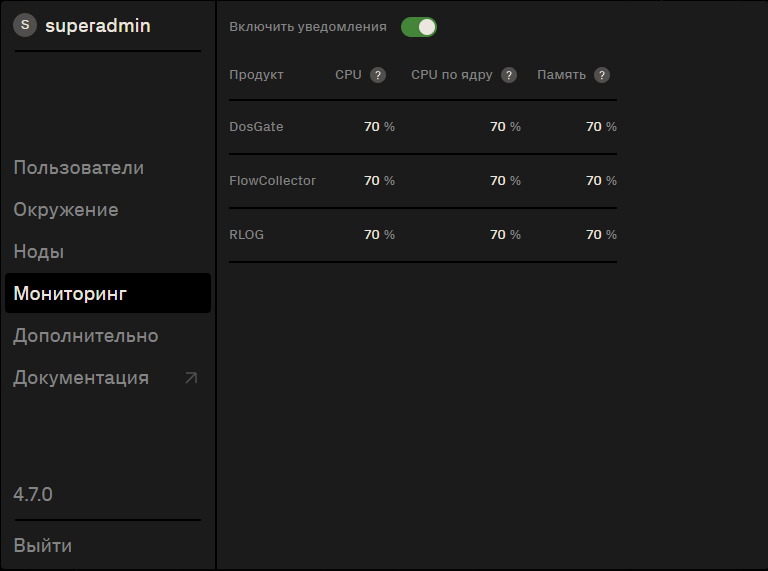This screenshot has height=571, width=768.
Task: Click the Память column help icon
Action: point(602,75)
